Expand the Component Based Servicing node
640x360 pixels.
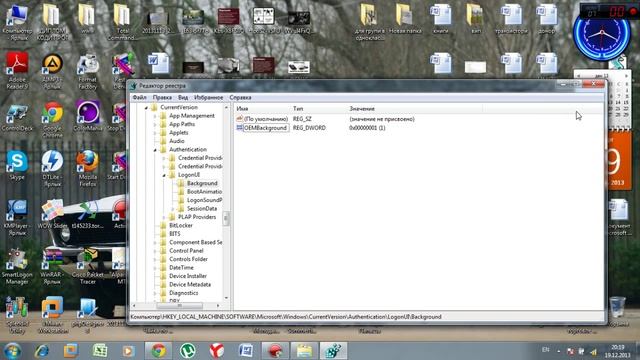(x=155, y=242)
